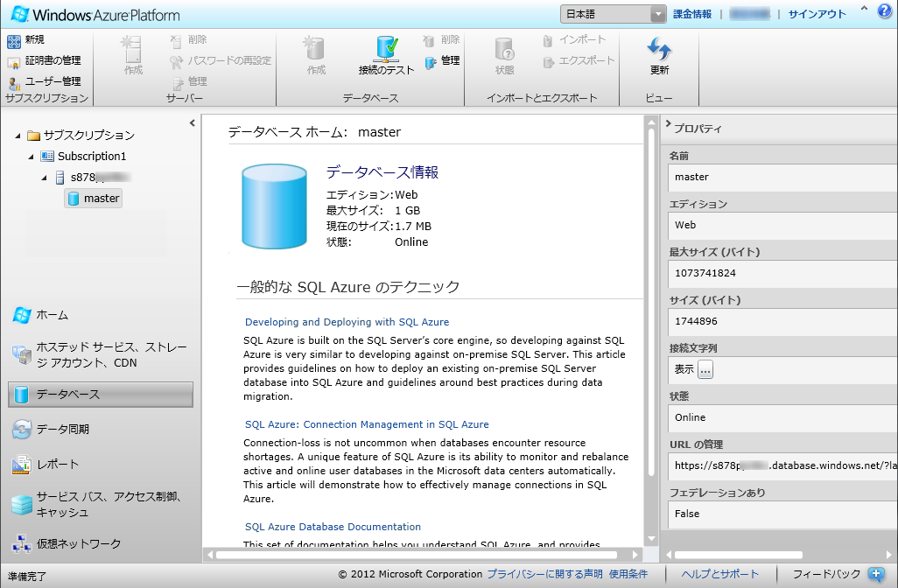Open the 使用条件 terms link
The height and width of the screenshot is (588, 898).
coord(628,574)
